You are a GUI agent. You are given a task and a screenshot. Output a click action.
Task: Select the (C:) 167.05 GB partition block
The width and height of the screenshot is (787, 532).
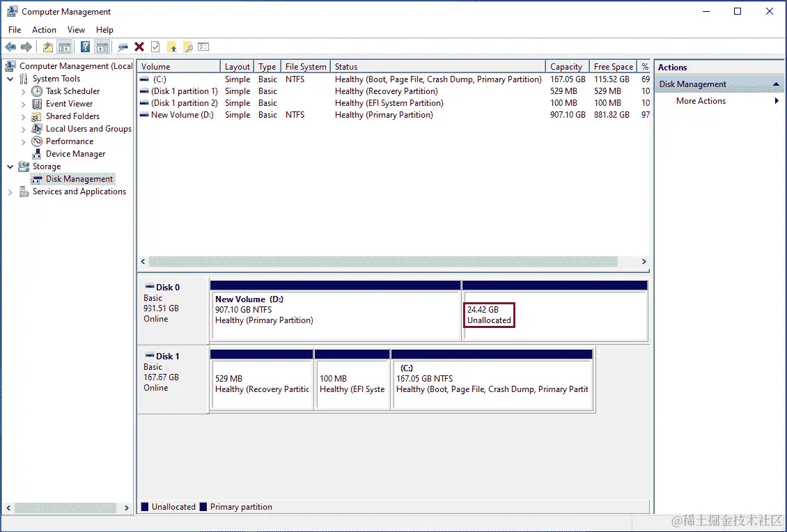pos(492,380)
